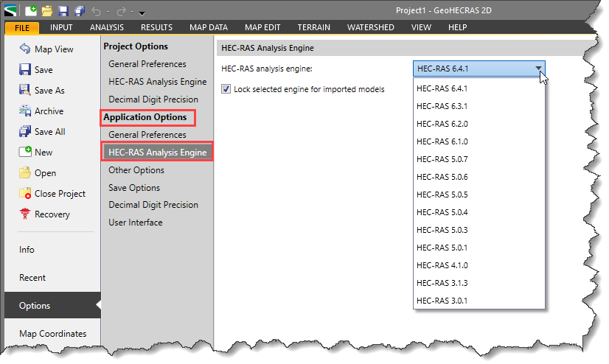Switch to the MAP EDIT ribbon tab
The image size is (609, 364).
pyautogui.click(x=262, y=27)
